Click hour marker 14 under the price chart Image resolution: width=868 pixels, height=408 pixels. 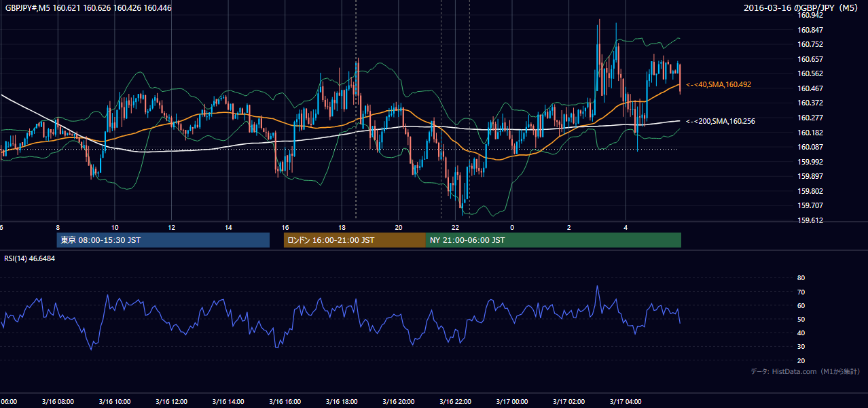pyautogui.click(x=228, y=228)
